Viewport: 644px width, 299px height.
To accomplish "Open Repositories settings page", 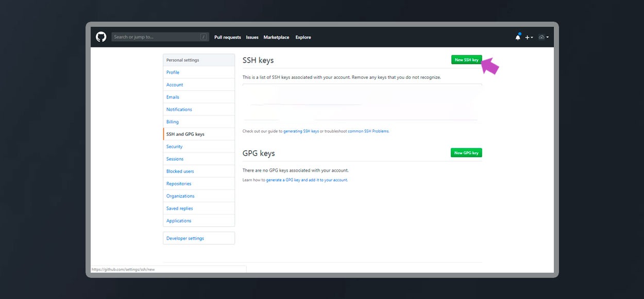I will coord(199,184).
